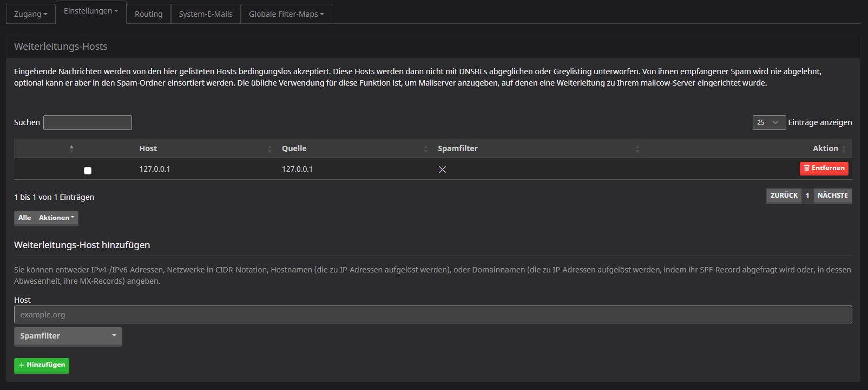The image size is (868, 390).
Task: Sort table by Quelle column arrows
Action: point(425,149)
